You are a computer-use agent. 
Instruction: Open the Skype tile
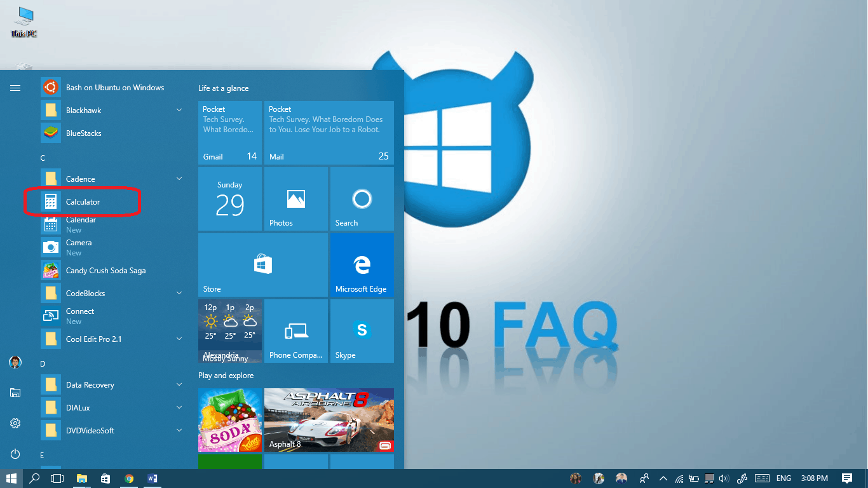[x=362, y=332]
